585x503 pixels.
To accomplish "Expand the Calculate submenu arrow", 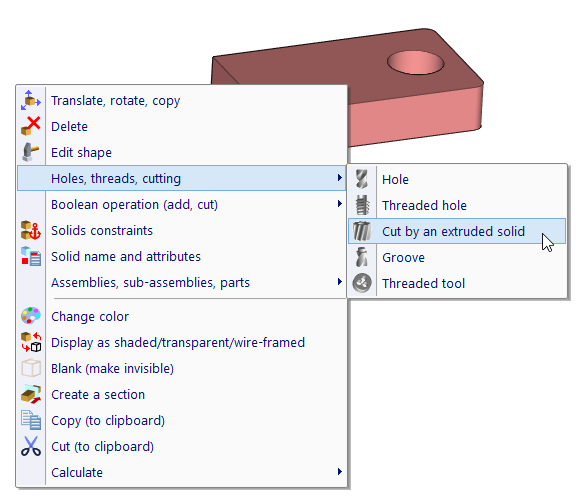I will pyautogui.click(x=339, y=472).
